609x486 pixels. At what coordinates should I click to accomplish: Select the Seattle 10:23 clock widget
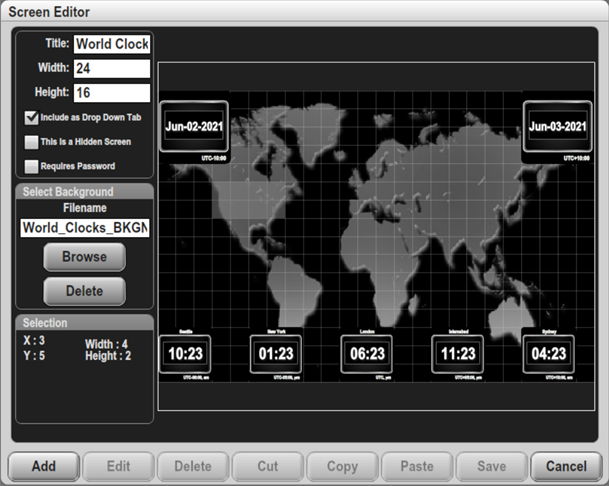tap(186, 354)
